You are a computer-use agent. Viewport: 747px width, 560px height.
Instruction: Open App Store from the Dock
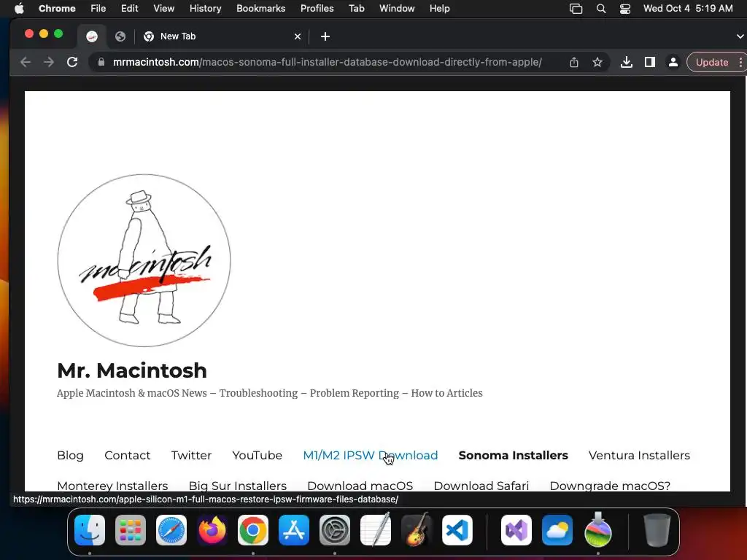[x=294, y=530]
